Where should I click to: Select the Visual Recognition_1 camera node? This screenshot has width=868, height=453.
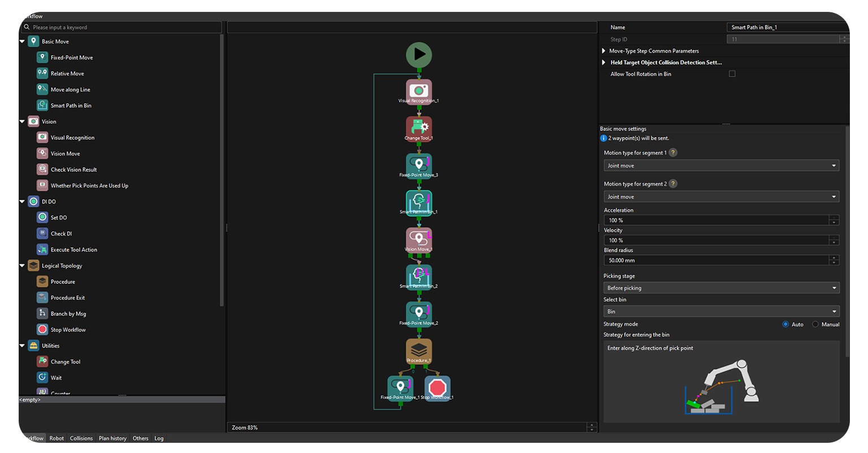[419, 90]
